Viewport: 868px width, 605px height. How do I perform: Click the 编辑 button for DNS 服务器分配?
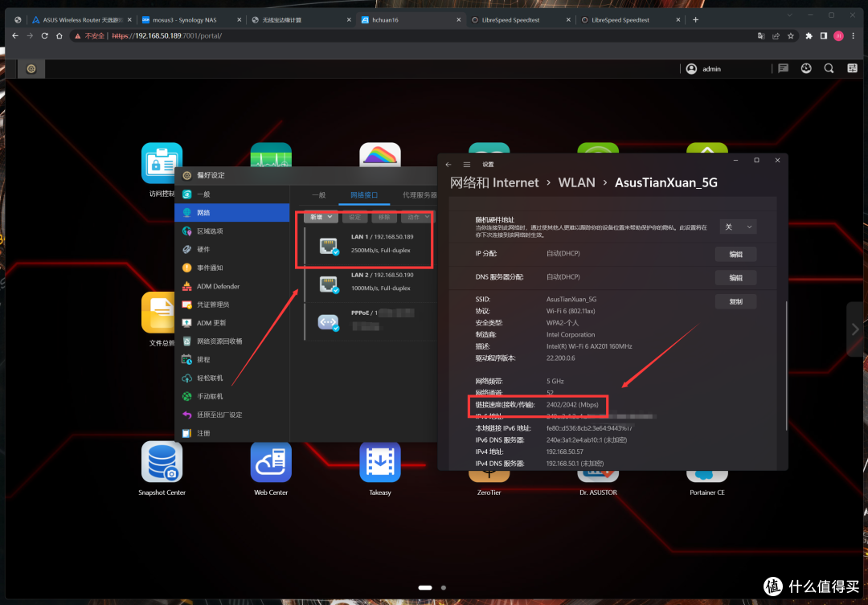coord(735,277)
